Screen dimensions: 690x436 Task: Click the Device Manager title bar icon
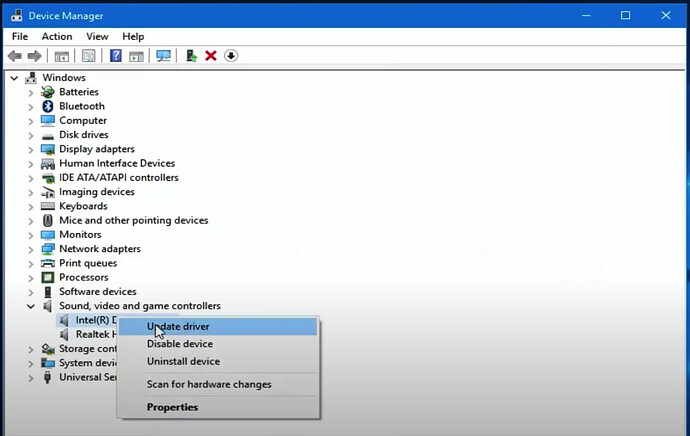[x=17, y=15]
